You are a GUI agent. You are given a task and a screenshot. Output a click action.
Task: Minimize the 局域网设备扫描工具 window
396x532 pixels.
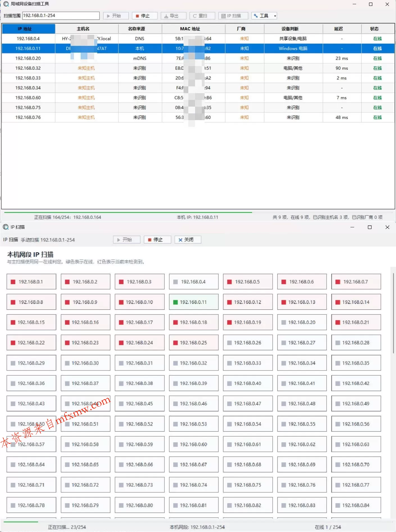(354, 4)
